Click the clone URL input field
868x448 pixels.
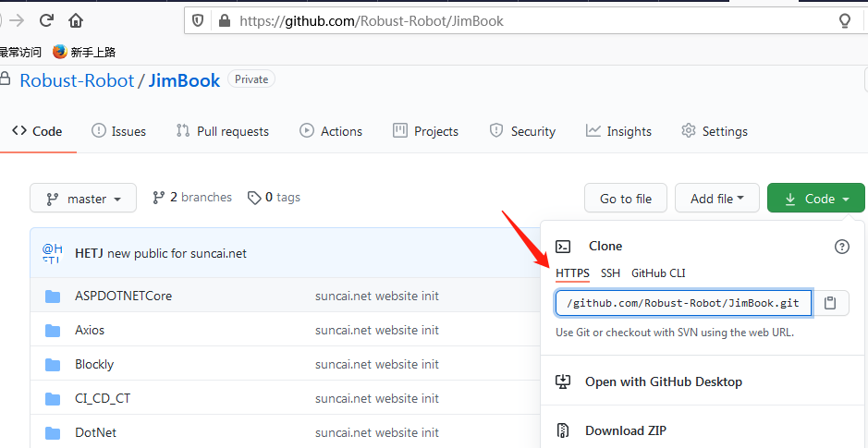point(684,303)
